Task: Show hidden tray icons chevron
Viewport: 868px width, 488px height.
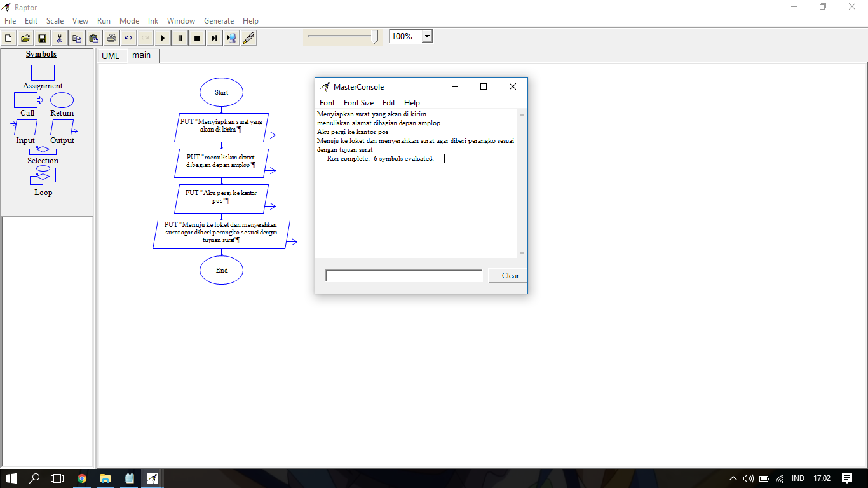Action: tap(733, 478)
